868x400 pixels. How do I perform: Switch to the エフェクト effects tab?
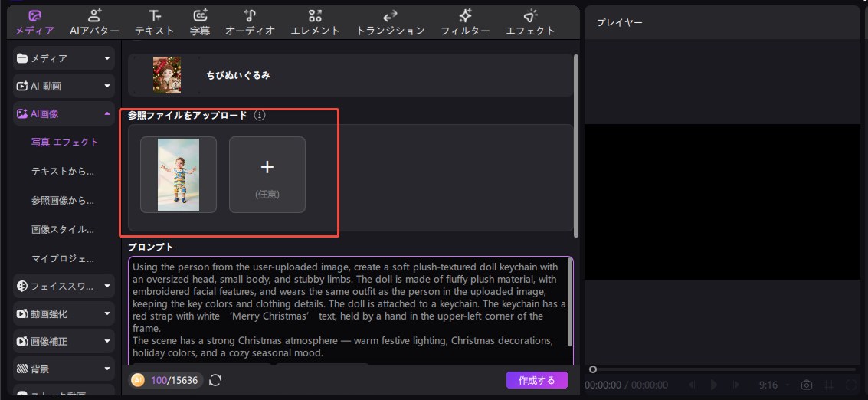coord(530,22)
